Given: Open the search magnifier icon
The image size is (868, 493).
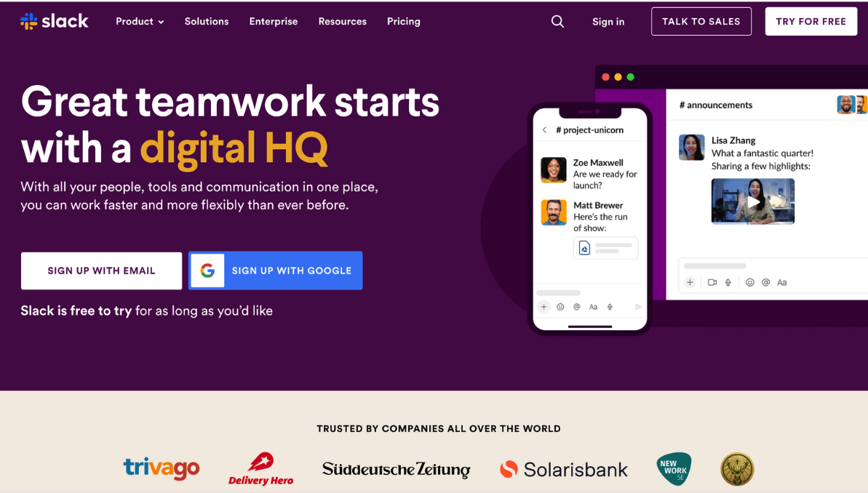Looking at the screenshot, I should click(557, 22).
